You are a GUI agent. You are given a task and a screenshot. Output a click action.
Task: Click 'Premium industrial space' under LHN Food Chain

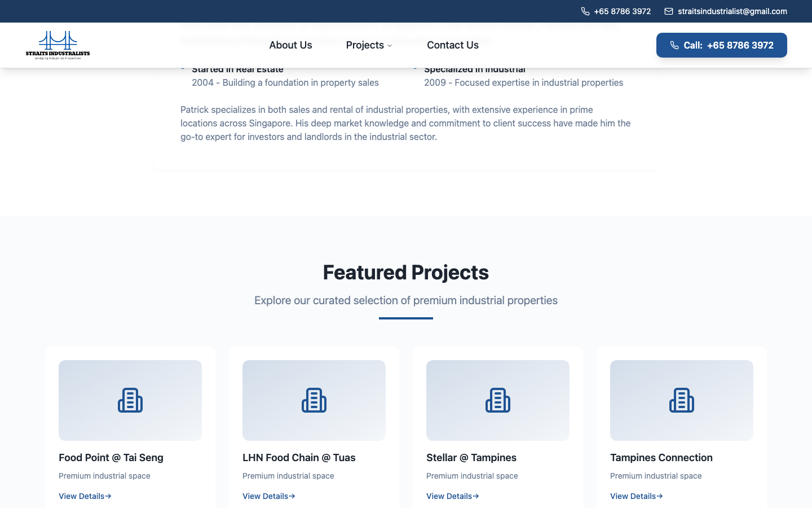point(288,476)
